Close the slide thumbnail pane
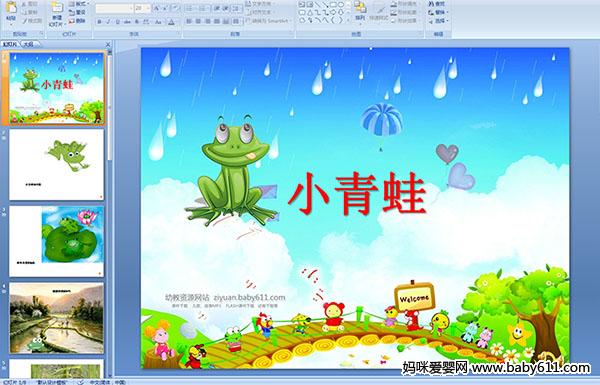 point(108,44)
